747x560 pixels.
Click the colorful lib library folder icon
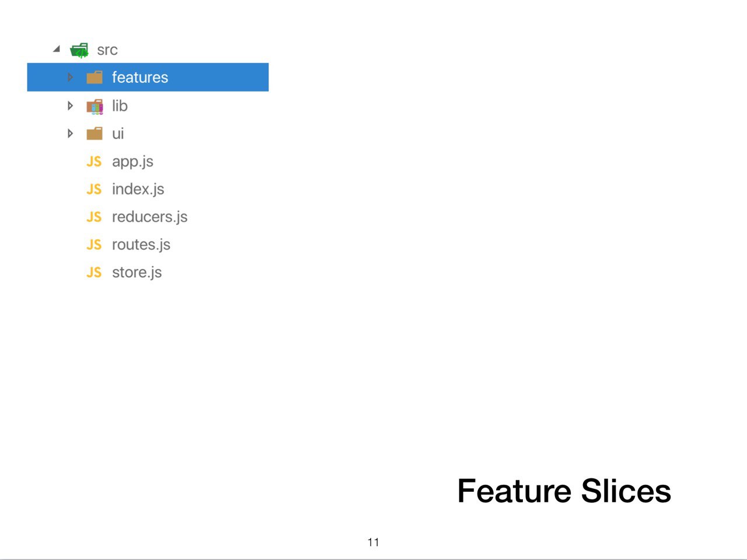tap(95, 106)
